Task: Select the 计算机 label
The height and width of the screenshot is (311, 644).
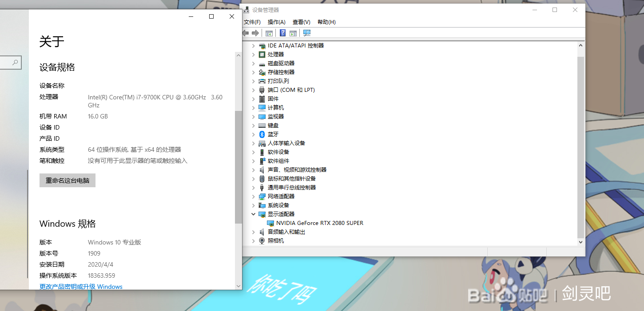Action: click(276, 108)
